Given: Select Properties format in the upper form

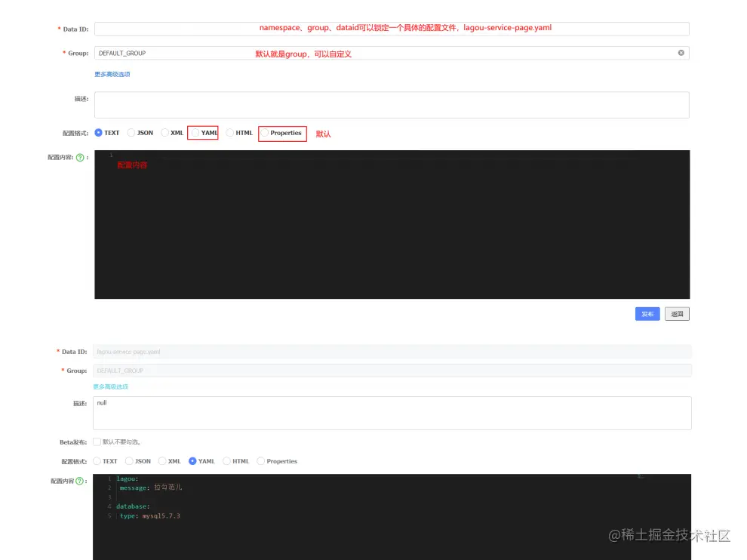Looking at the screenshot, I should point(264,133).
